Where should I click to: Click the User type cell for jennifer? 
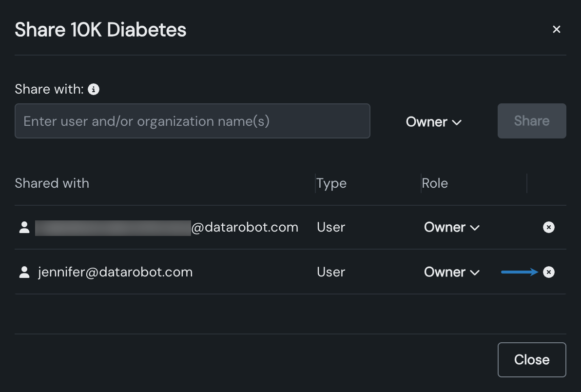pos(331,272)
